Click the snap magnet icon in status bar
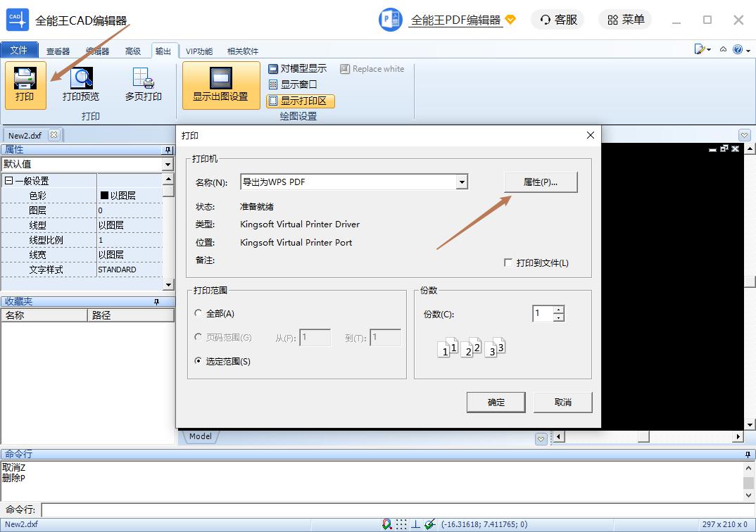This screenshot has width=756, height=532. (386, 524)
